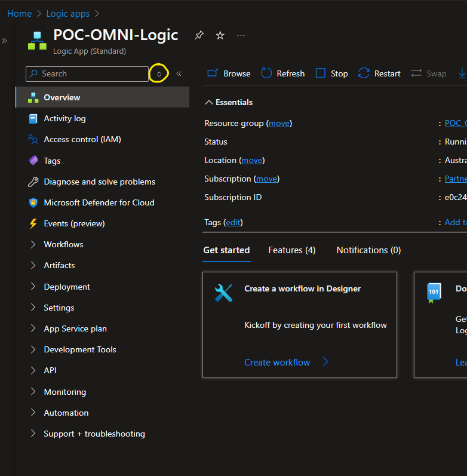This screenshot has width=467, height=476.
Task: Click the Browse toolbar icon
Action: coord(213,73)
